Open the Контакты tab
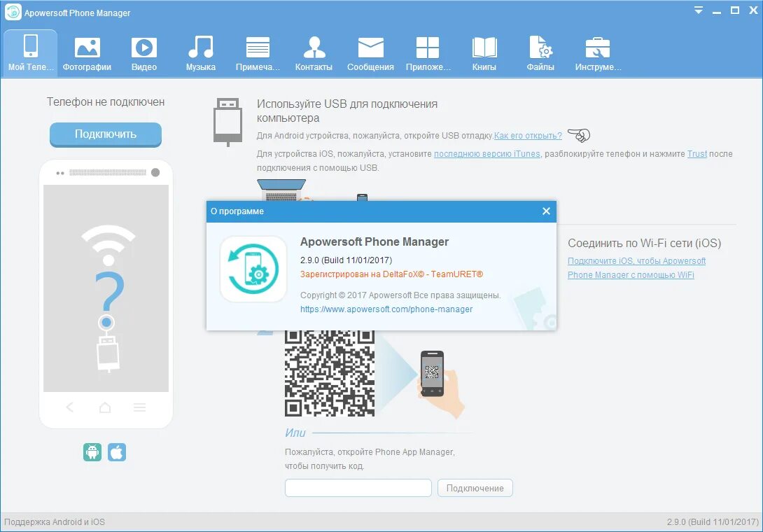The width and height of the screenshot is (763, 532). [314, 53]
